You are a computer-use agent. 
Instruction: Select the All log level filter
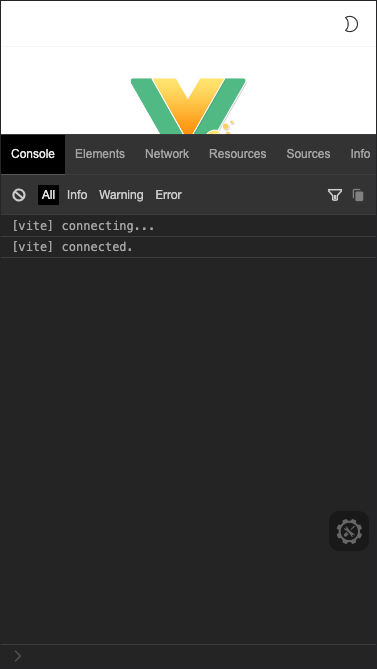point(49,195)
